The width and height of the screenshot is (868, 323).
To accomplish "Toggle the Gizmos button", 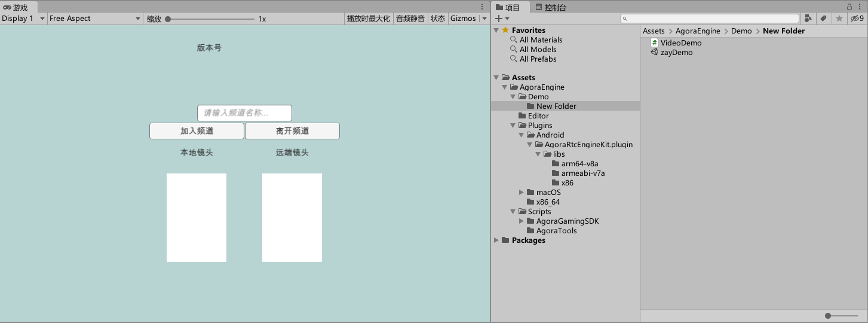I will click(464, 19).
